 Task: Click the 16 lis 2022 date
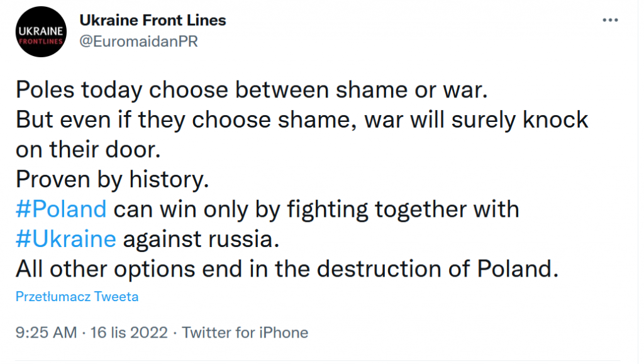click(131, 333)
